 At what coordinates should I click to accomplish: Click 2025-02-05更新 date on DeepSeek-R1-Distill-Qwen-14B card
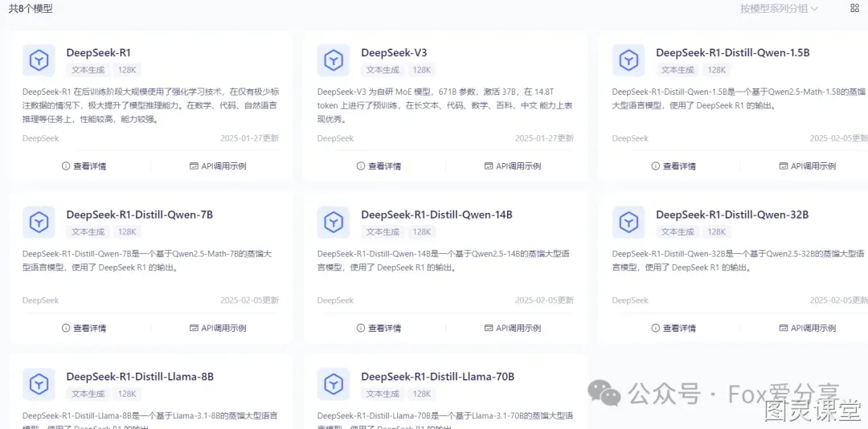click(544, 300)
